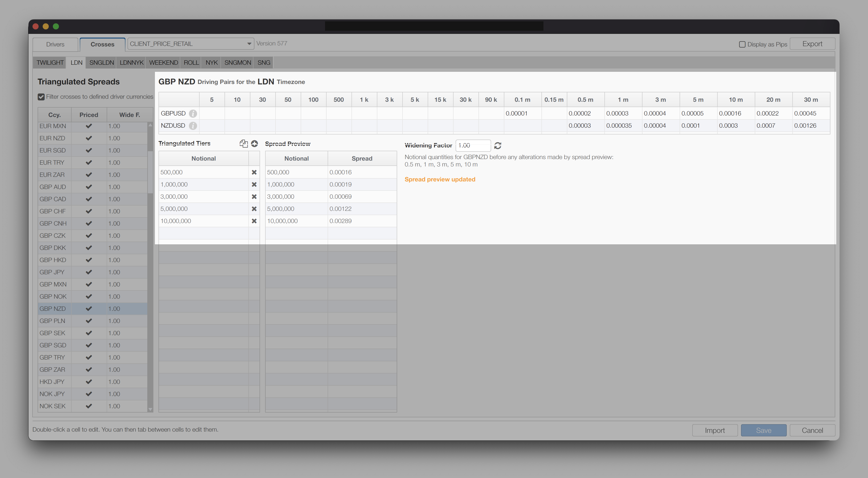Toggle the Priced checkmark for GBP JPY
This screenshot has width=868, height=478.
tap(89, 272)
